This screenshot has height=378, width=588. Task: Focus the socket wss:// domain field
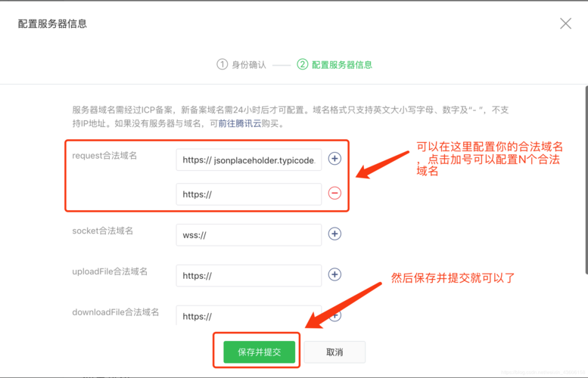(249, 235)
